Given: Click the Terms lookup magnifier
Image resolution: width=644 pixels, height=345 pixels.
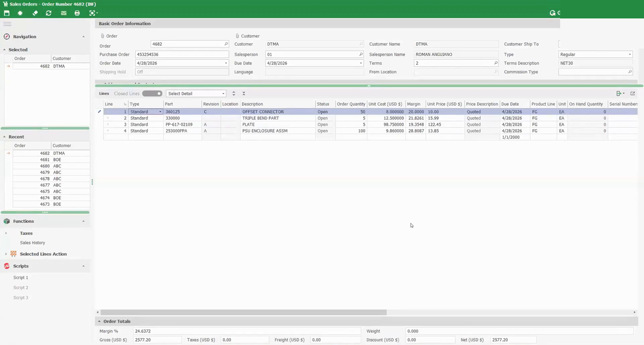Looking at the screenshot, I should coord(496,63).
